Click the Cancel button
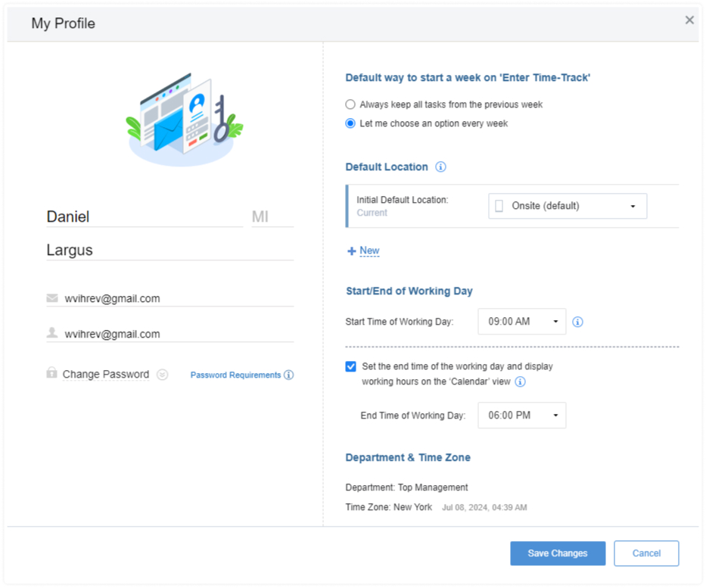This screenshot has height=588, width=706. pos(646,553)
